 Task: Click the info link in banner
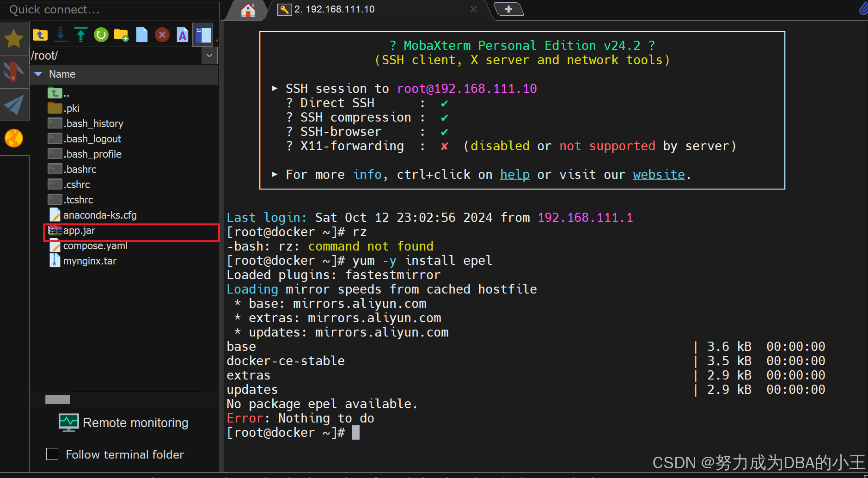368,175
